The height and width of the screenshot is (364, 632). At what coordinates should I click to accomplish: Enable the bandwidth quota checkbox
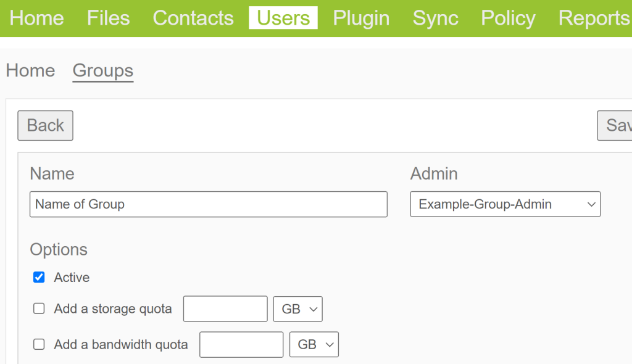point(39,344)
